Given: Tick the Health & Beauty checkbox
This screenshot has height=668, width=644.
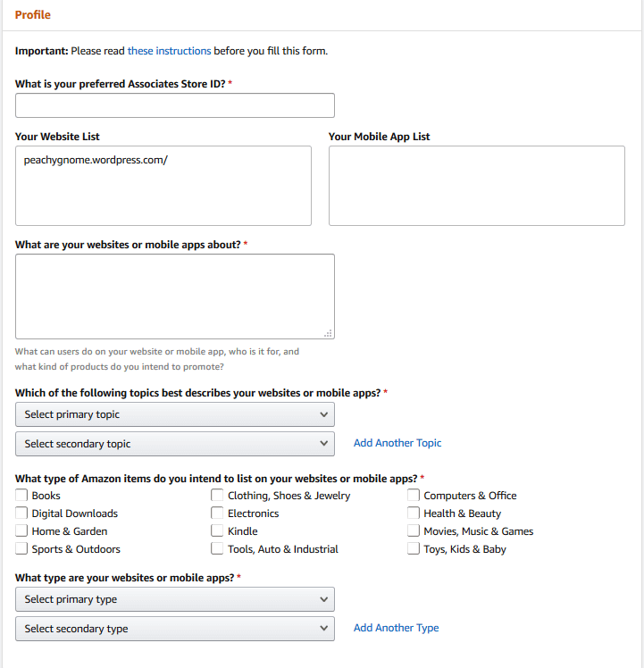Looking at the screenshot, I should pyautogui.click(x=414, y=514).
